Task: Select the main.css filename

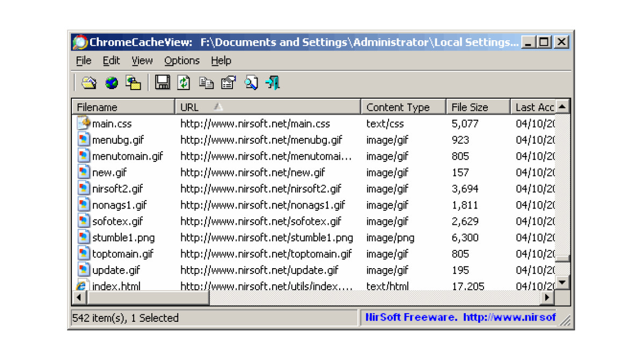Action: (x=112, y=123)
